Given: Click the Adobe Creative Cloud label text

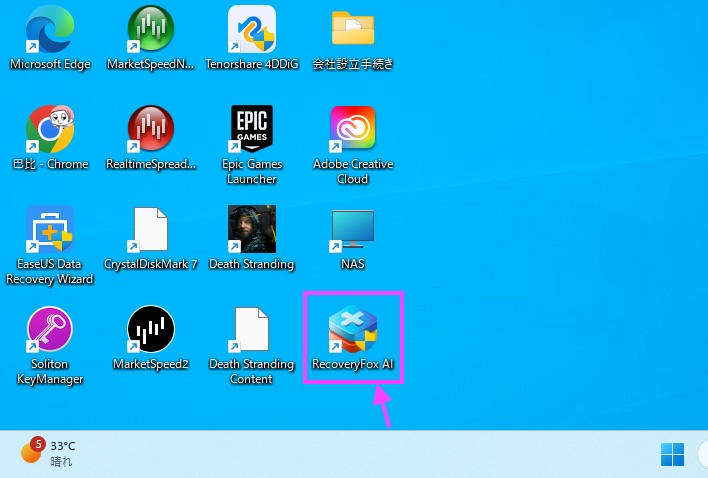Looking at the screenshot, I should (353, 171).
